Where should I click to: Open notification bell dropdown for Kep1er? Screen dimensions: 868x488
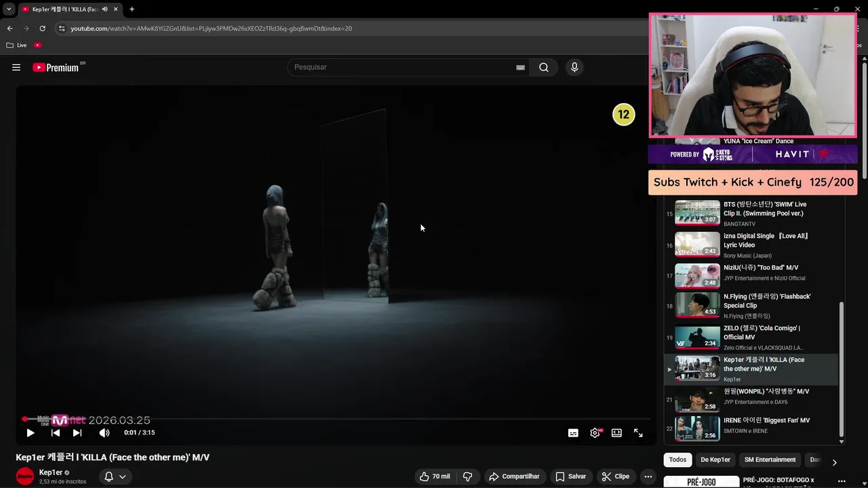[x=115, y=476]
